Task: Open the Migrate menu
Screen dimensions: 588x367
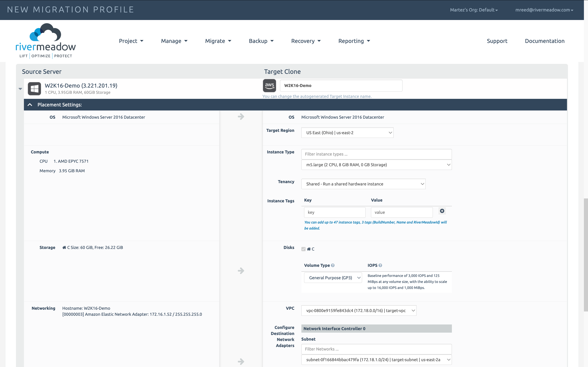Action: [x=218, y=41]
